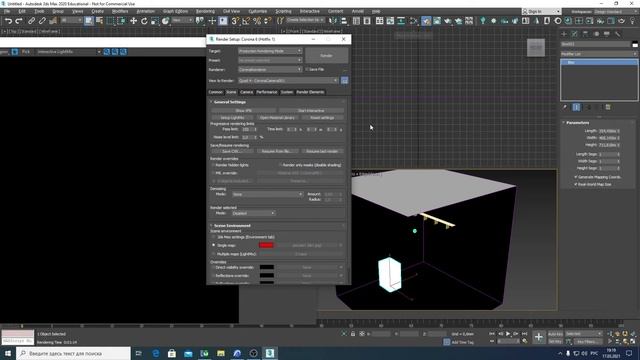
Task: Open the View to Render dropdown
Action: (288, 80)
